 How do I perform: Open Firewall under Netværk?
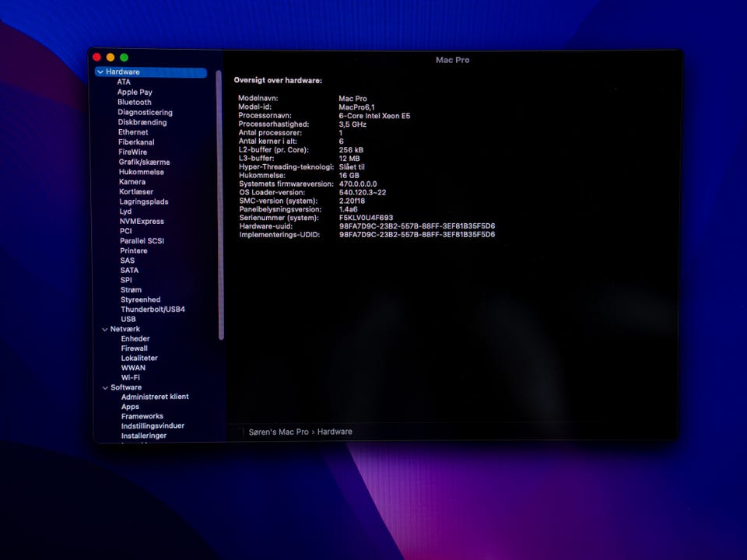tap(135, 348)
